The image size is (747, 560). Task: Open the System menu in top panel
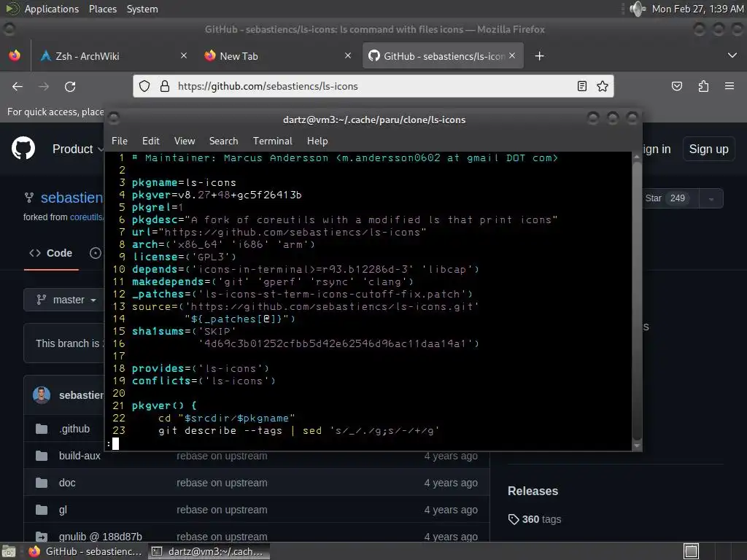(142, 9)
